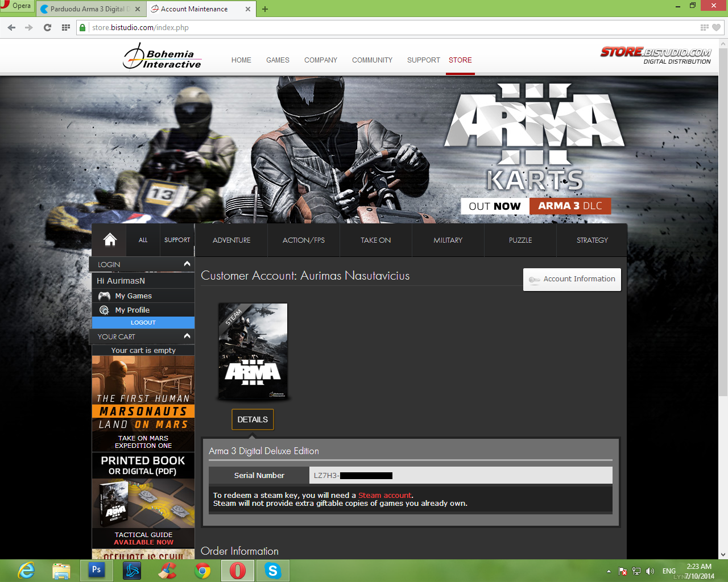The width and height of the screenshot is (728, 582).
Task: Open My Games controller icon
Action: tap(104, 296)
